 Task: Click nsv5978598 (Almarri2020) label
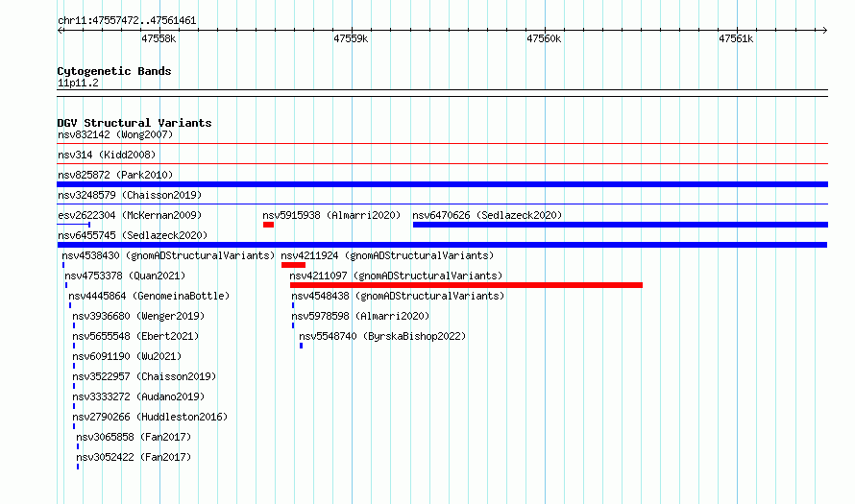click(360, 316)
